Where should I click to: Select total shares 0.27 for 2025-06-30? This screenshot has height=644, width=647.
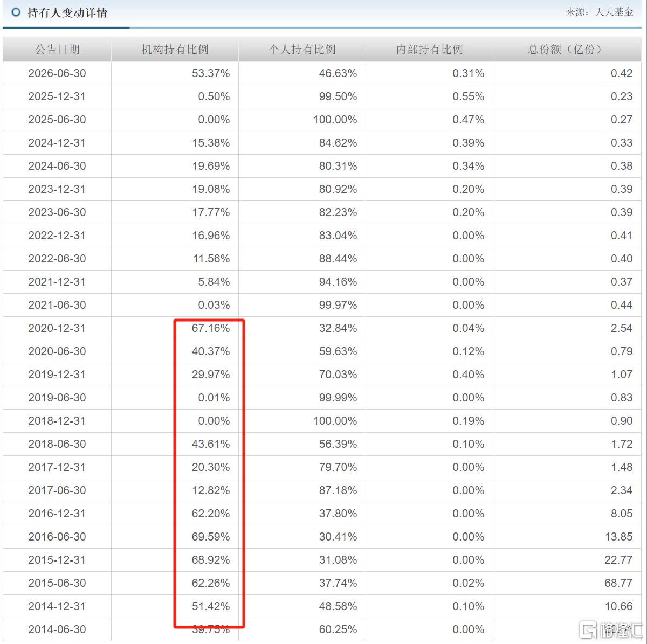622,120
